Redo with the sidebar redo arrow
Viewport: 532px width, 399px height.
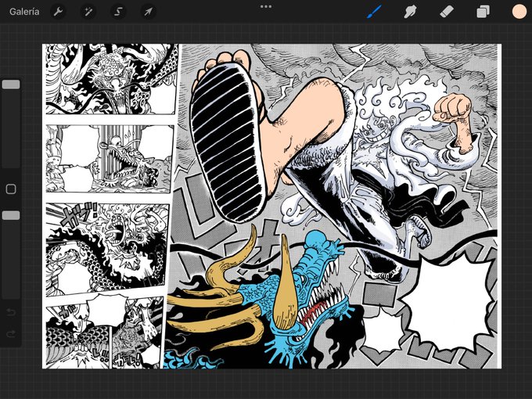tap(11, 334)
